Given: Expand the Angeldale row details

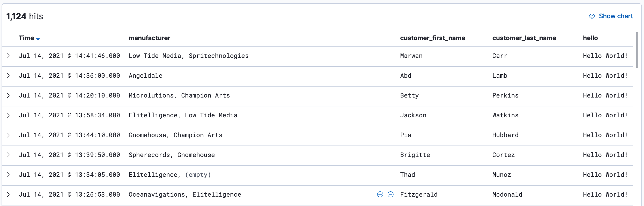Looking at the screenshot, I should 9,75.
